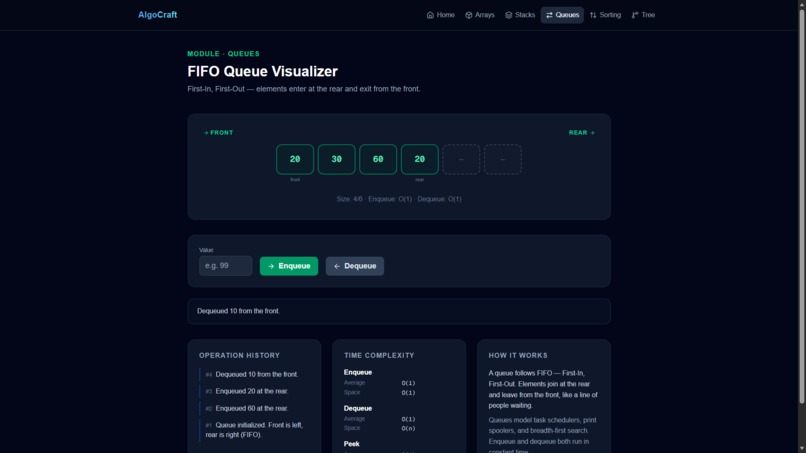Select the rear queue cell containing 20
806x453 pixels.
click(419, 159)
